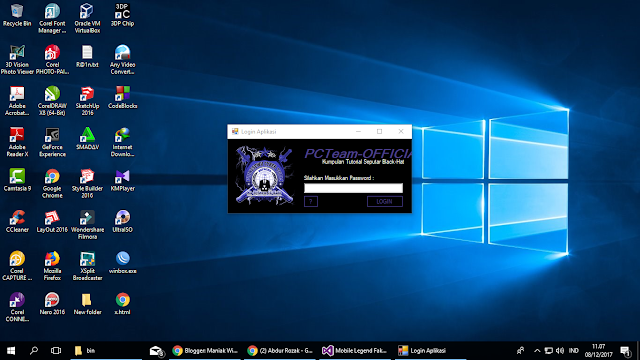Select GeForce Experience desktop icon

click(x=52, y=142)
